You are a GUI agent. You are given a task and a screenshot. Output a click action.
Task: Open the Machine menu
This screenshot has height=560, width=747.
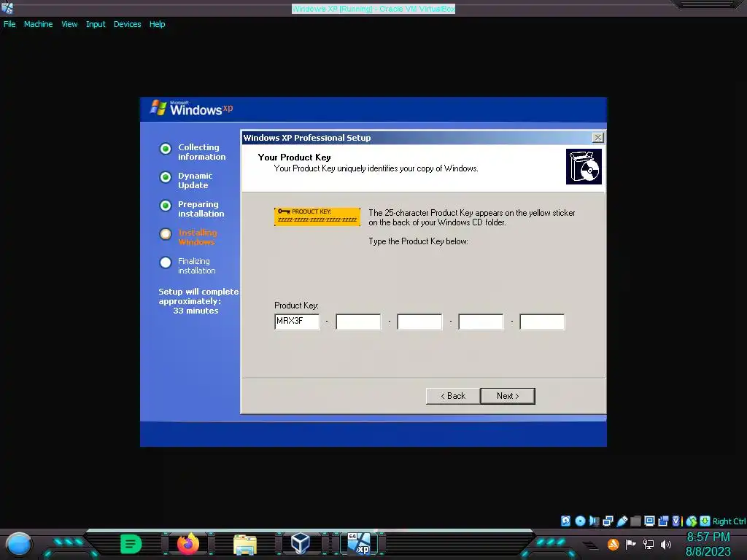[x=38, y=24]
